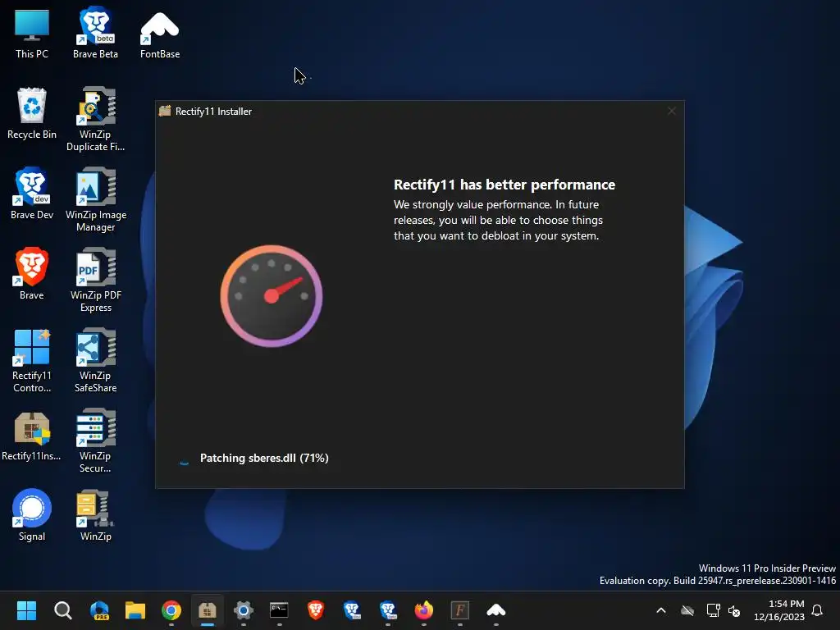Click the muted volume tray icon
Screen dimensions: 840x630
coord(734,610)
